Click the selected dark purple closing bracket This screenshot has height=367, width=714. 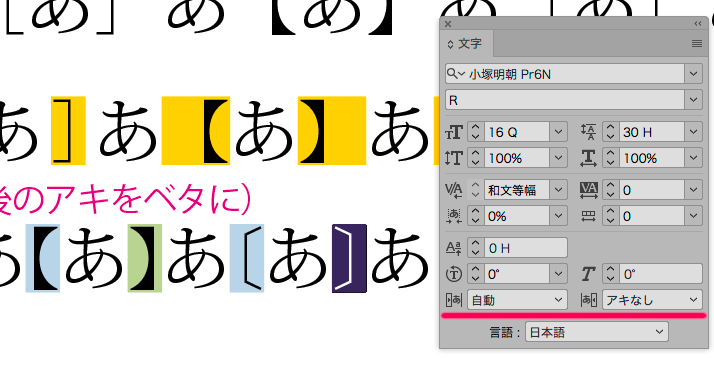pos(349,258)
